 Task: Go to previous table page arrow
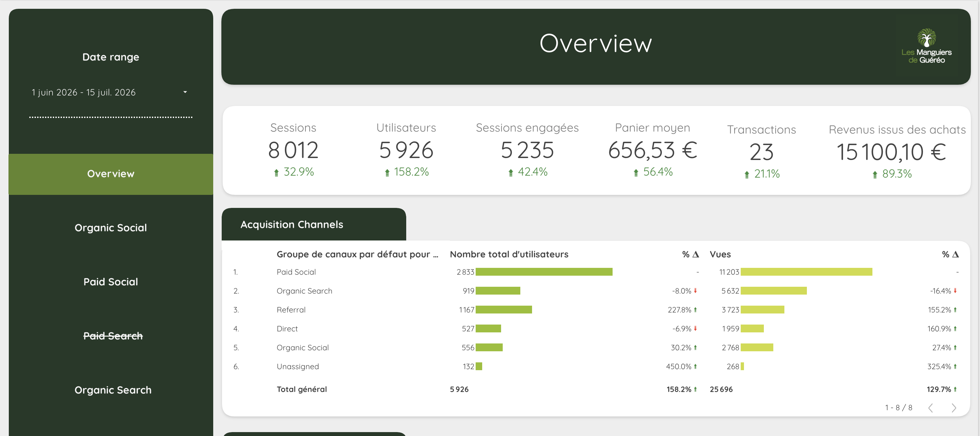(930, 408)
